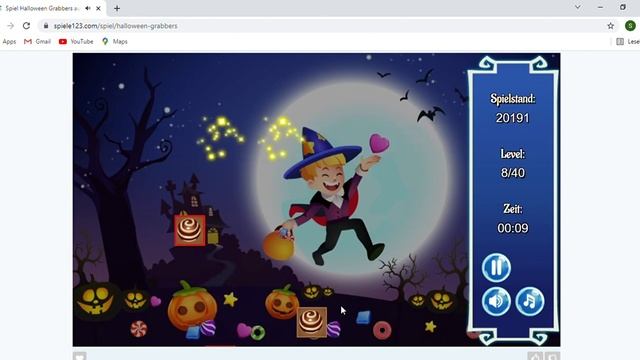Click the swirl candy tile near haunted house
The image size is (640, 360).
point(190,230)
